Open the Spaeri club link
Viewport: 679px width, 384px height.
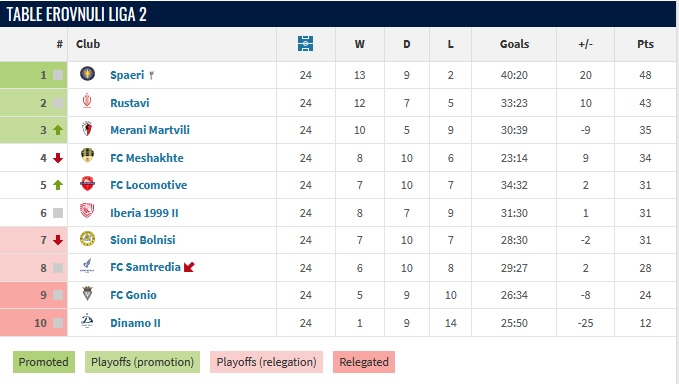pyautogui.click(x=127, y=75)
